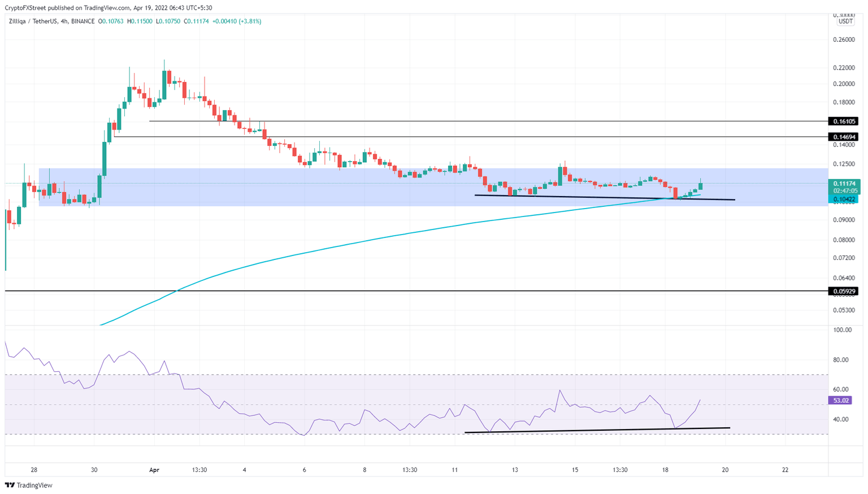Click the 02:47:05 candle countdown timer
Image resolution: width=868 pixels, height=494 pixels.
click(844, 191)
